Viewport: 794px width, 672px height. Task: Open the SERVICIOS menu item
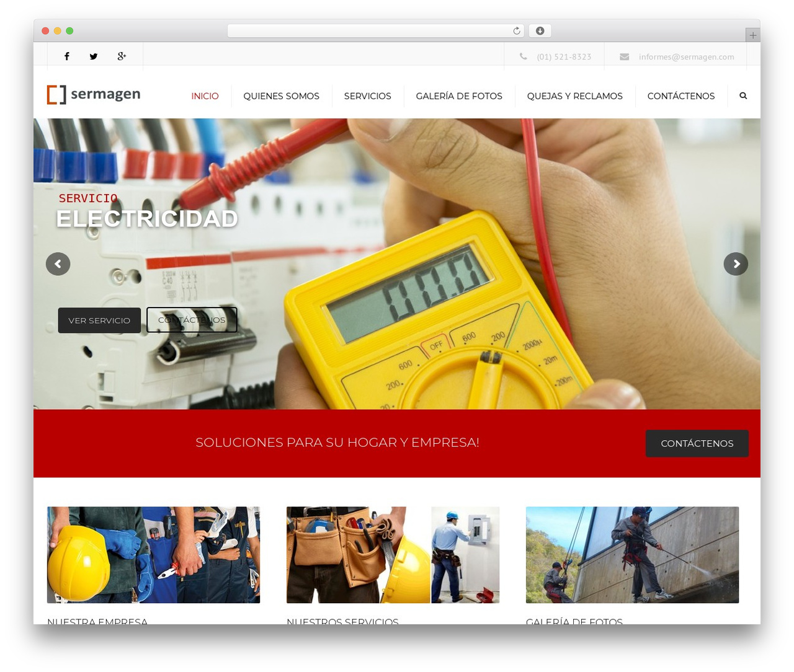pyautogui.click(x=367, y=96)
